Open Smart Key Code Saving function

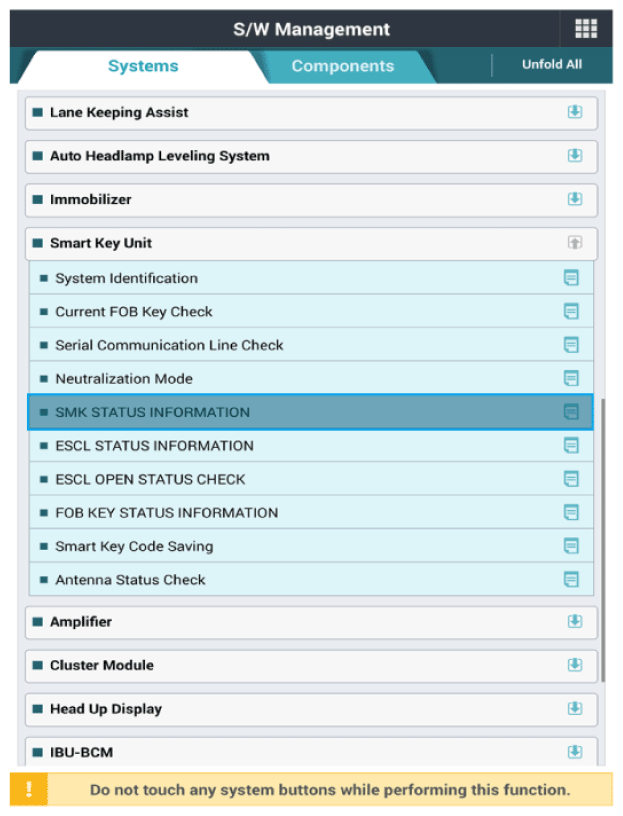click(x=300, y=547)
